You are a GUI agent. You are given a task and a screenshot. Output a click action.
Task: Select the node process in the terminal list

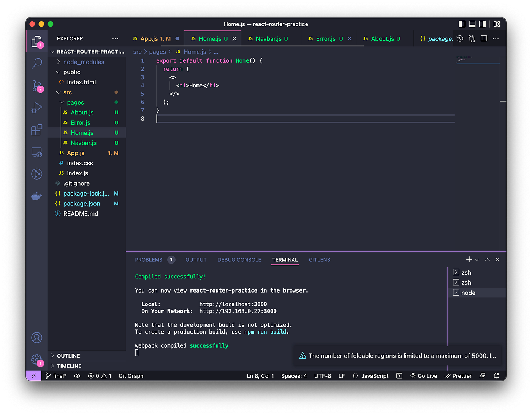pyautogui.click(x=469, y=293)
